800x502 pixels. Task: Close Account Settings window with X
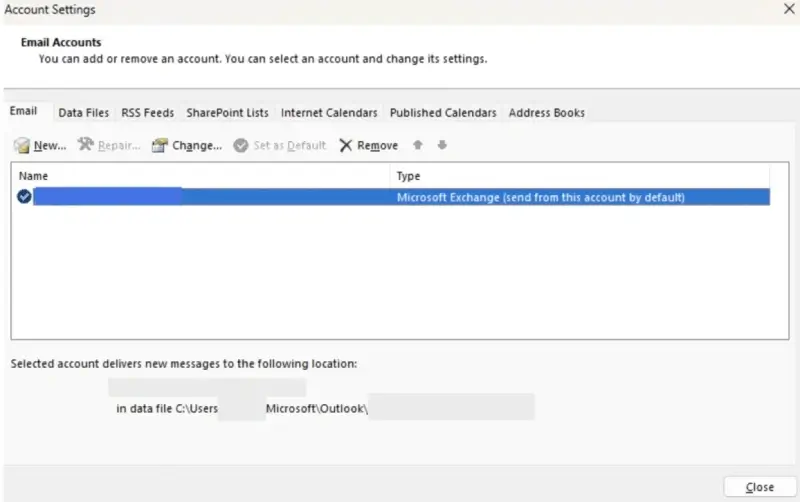(x=789, y=9)
